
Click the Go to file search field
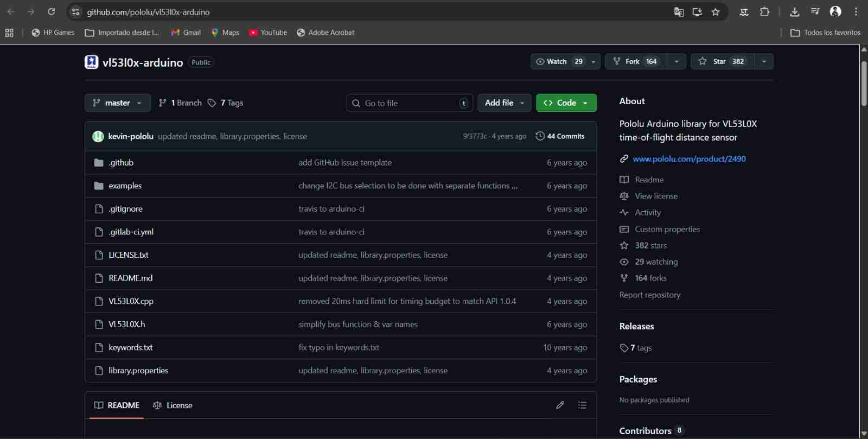pos(410,103)
